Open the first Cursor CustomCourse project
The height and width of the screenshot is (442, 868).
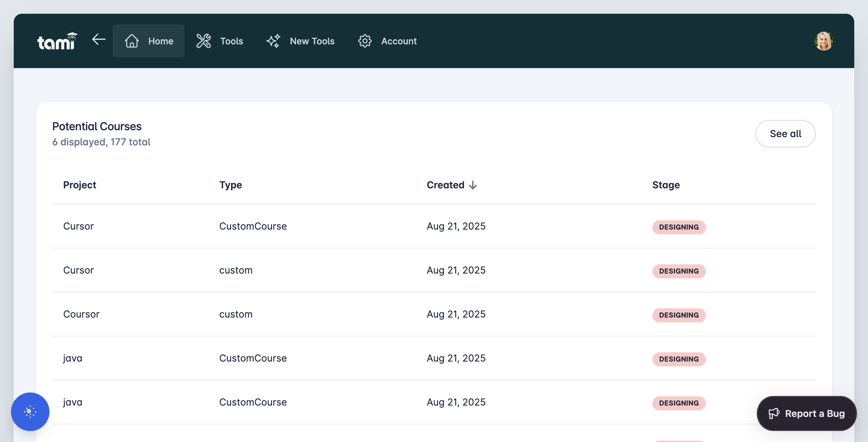[x=79, y=226]
